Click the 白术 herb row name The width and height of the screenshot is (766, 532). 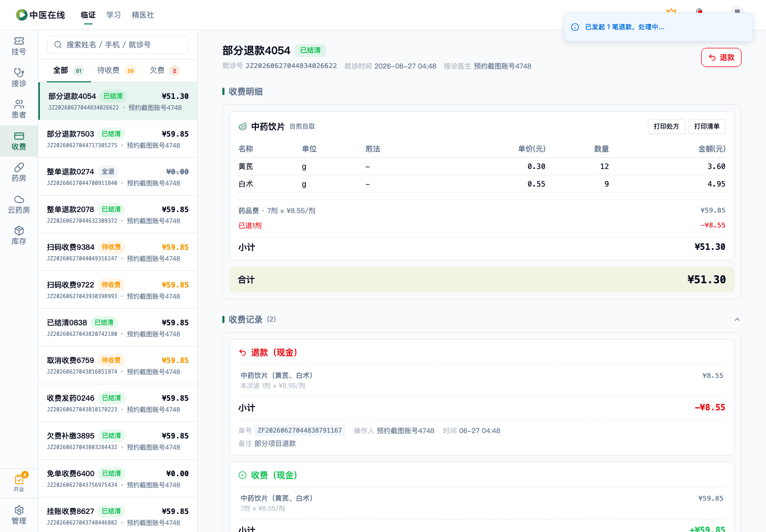(x=246, y=184)
